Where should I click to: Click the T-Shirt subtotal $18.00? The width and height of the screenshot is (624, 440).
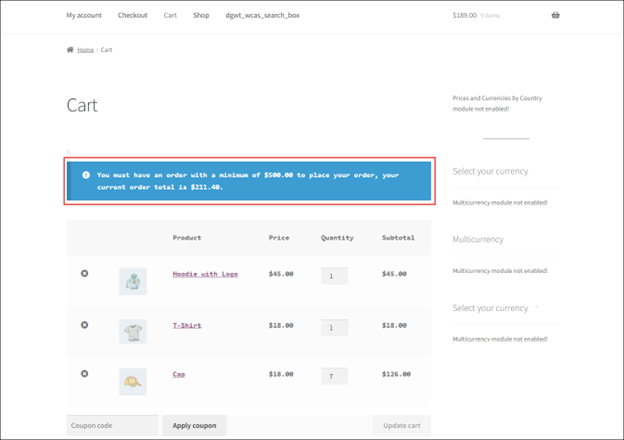point(394,325)
